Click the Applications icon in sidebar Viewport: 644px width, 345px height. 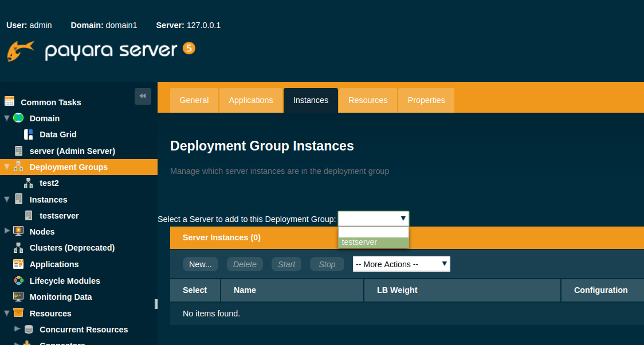[x=18, y=264]
